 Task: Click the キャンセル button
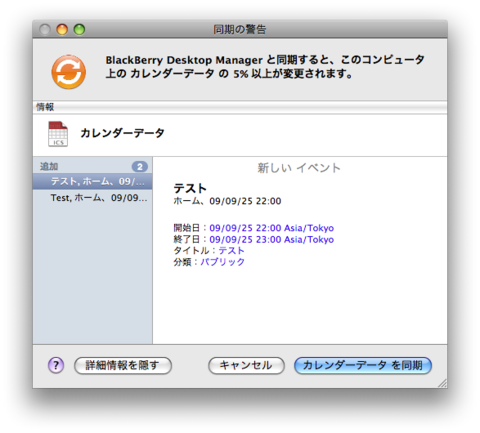click(246, 365)
